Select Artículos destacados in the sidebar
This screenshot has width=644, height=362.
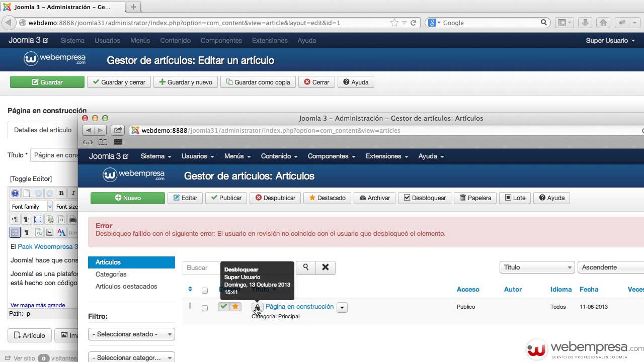pyautogui.click(x=126, y=287)
